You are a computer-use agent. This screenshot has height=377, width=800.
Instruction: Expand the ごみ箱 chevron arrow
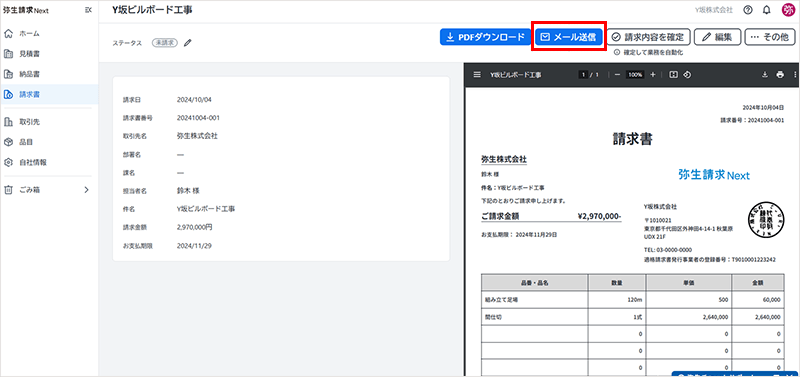[x=86, y=190]
